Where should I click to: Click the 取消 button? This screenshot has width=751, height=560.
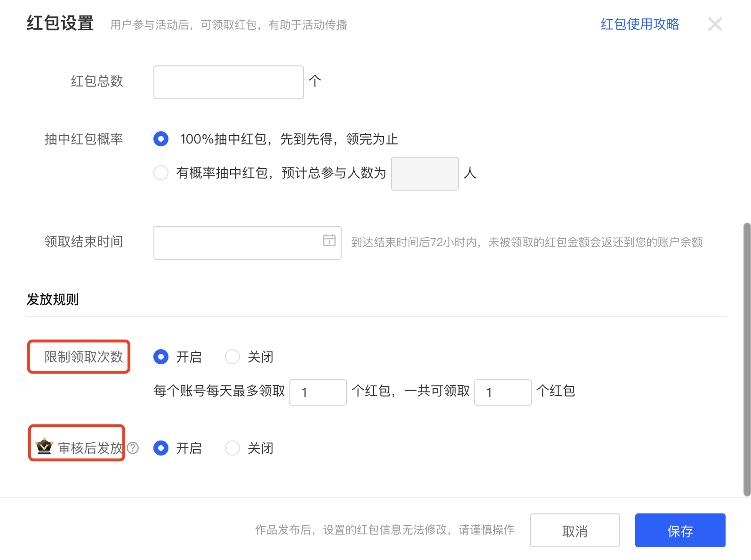tap(575, 530)
